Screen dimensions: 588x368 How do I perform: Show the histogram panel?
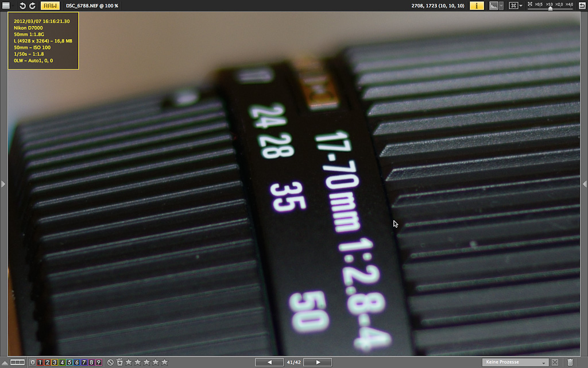(494, 6)
